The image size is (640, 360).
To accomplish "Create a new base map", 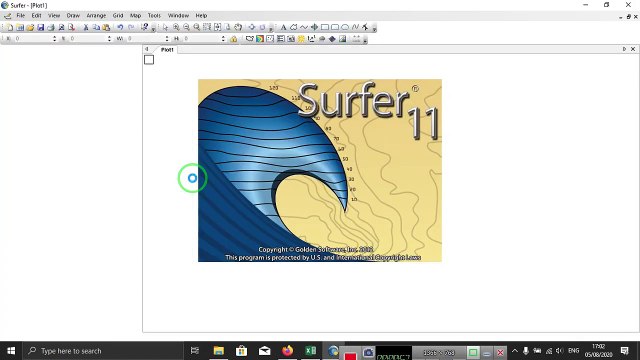I will pyautogui.click(x=249, y=39).
